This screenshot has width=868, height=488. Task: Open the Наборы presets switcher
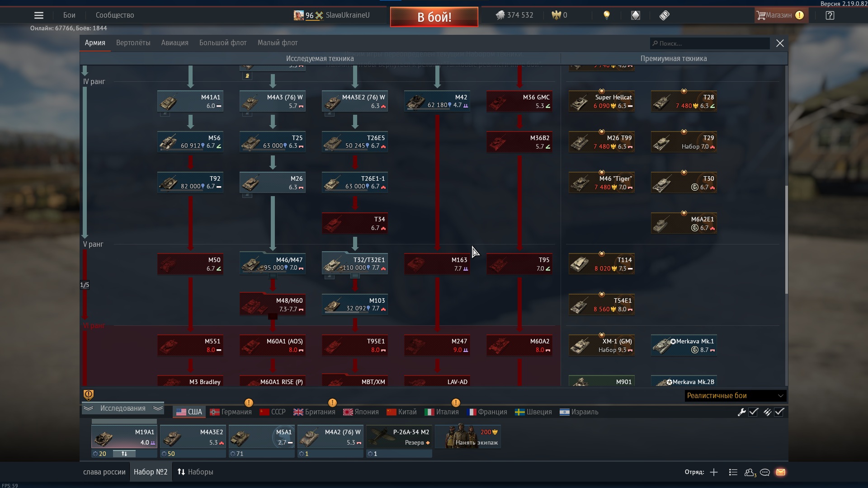coord(195,472)
